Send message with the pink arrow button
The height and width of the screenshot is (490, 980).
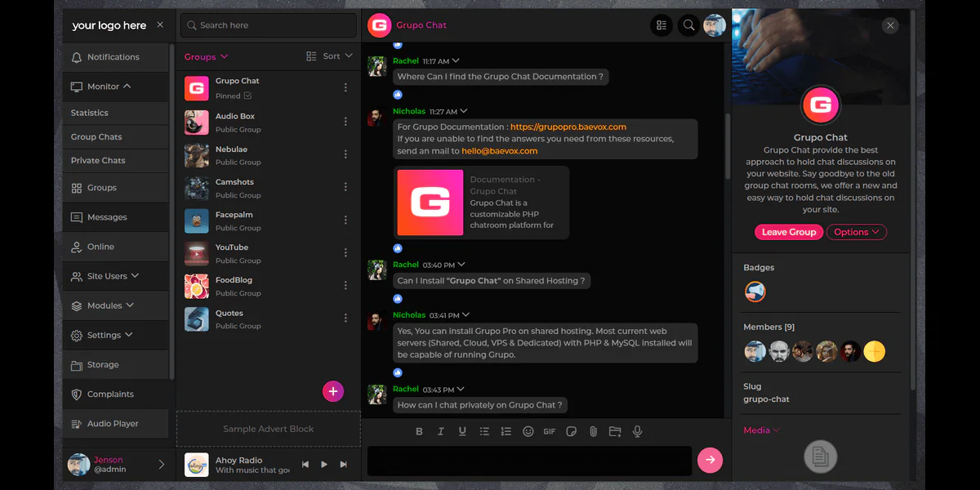(x=710, y=460)
